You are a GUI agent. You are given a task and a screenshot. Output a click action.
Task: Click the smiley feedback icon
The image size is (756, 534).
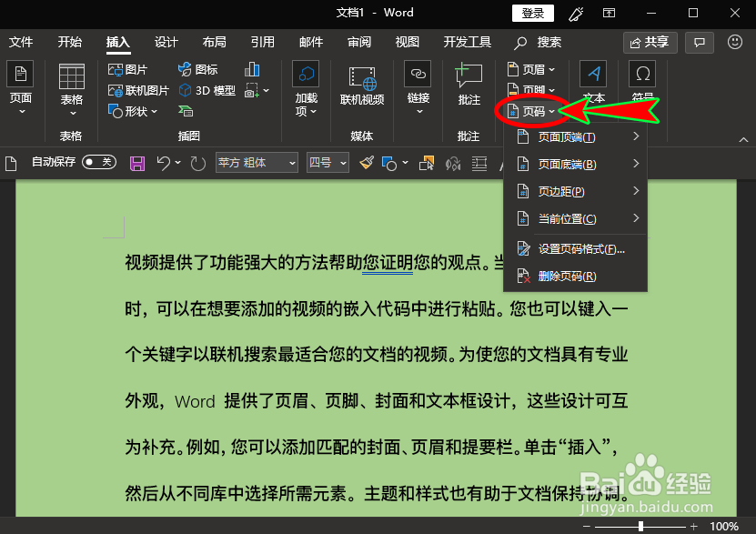click(x=735, y=42)
